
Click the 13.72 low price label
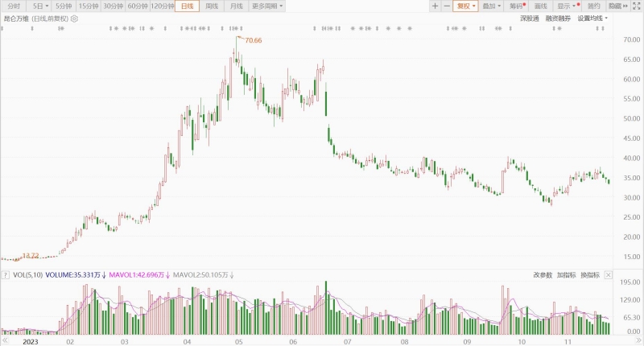[x=31, y=256]
